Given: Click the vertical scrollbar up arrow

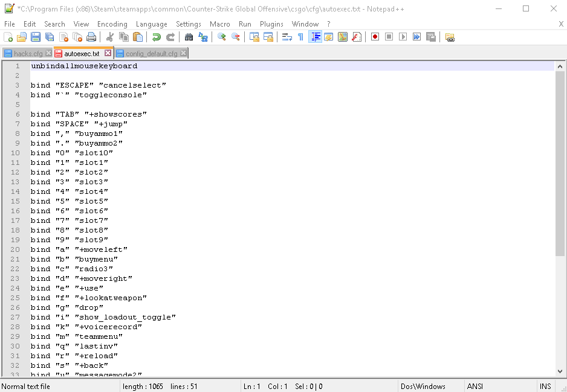Looking at the screenshot, I should point(560,66).
